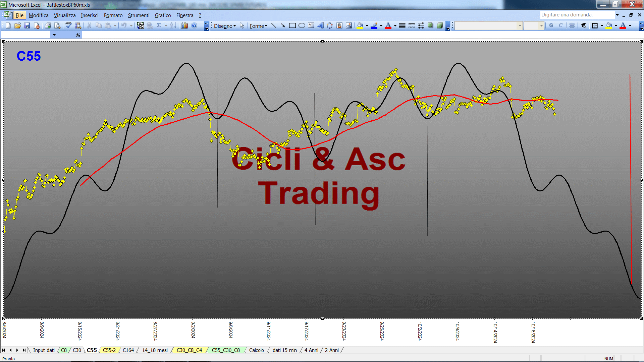Click the AutoSum sigma icon
Screen dimensions: 644x362
pyautogui.click(x=159, y=25)
